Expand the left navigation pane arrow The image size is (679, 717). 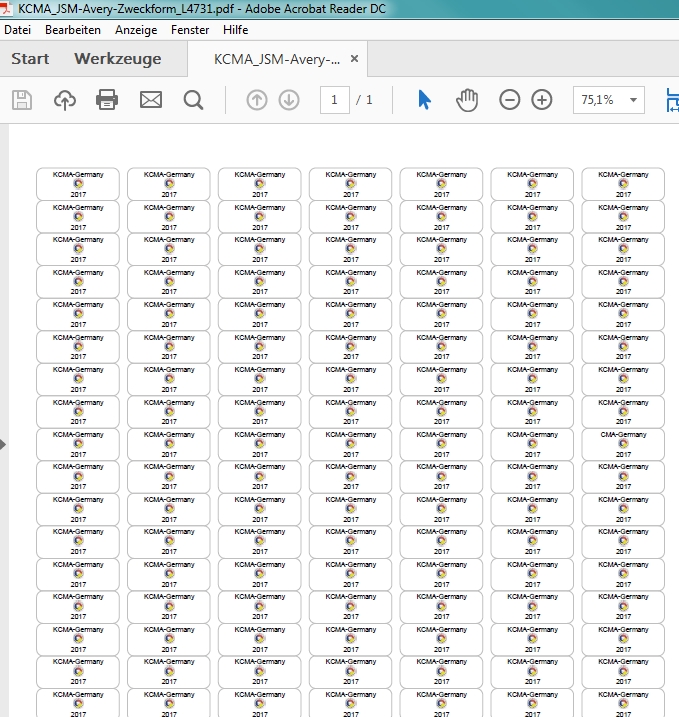click(3, 444)
